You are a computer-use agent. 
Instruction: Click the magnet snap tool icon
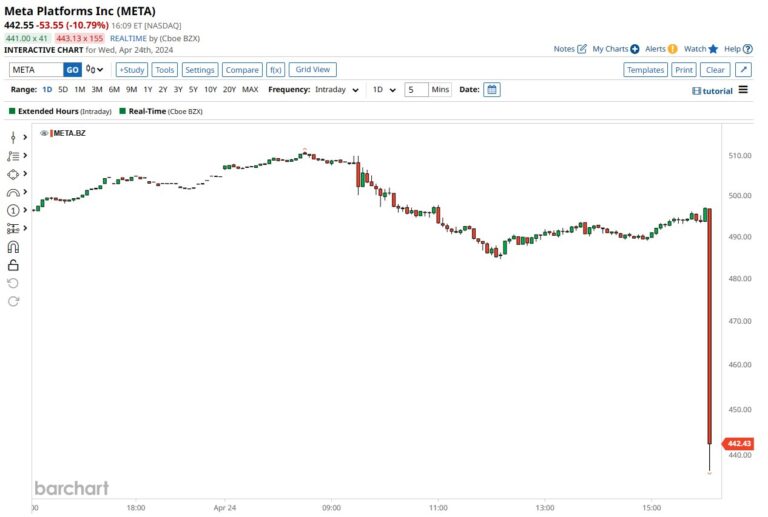(13, 247)
